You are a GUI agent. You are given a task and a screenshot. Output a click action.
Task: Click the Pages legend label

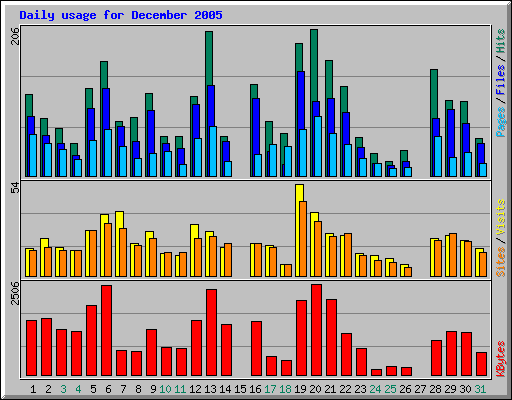point(500,122)
